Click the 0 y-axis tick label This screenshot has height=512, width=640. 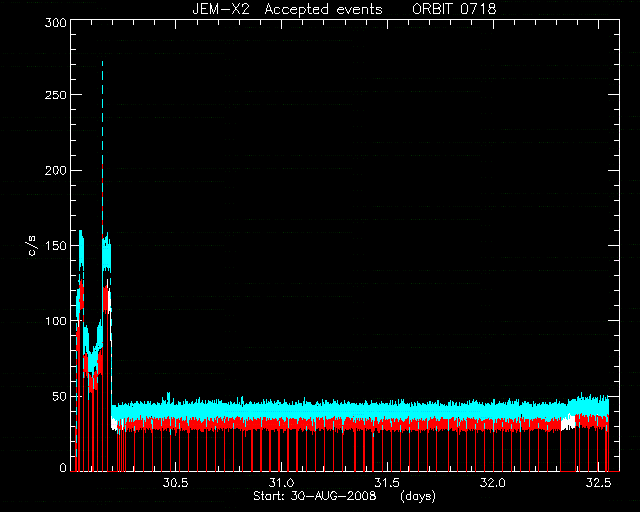point(63,467)
